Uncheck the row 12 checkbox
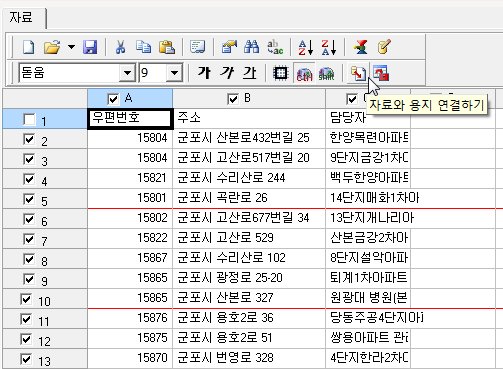The width and height of the screenshot is (503, 369). (x=26, y=339)
